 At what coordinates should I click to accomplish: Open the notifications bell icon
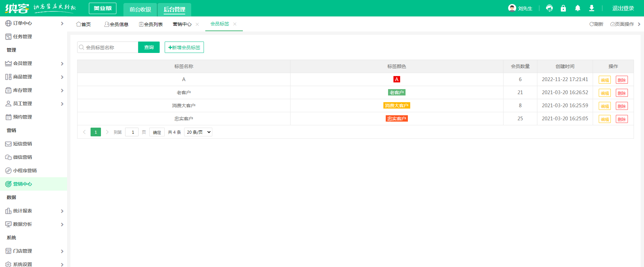578,8
